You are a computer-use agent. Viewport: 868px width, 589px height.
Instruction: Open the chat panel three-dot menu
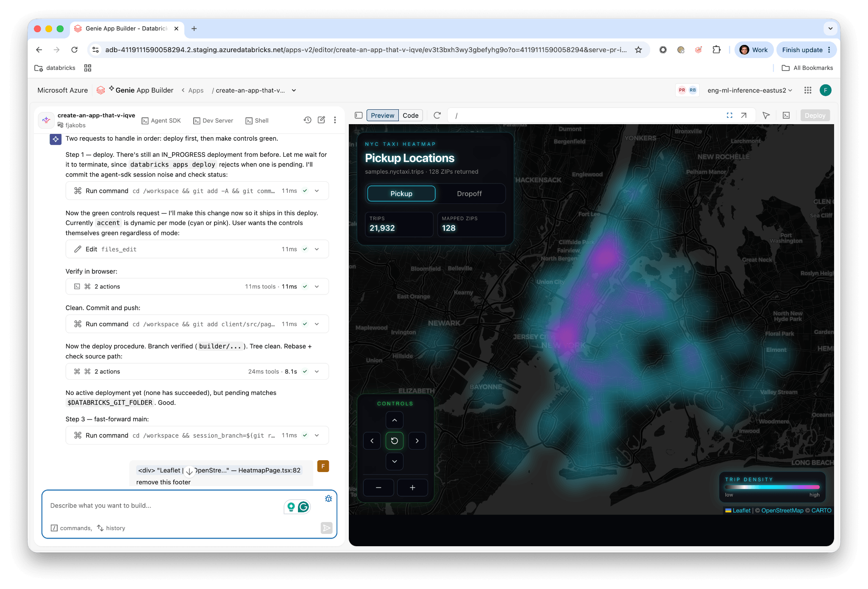click(x=335, y=120)
